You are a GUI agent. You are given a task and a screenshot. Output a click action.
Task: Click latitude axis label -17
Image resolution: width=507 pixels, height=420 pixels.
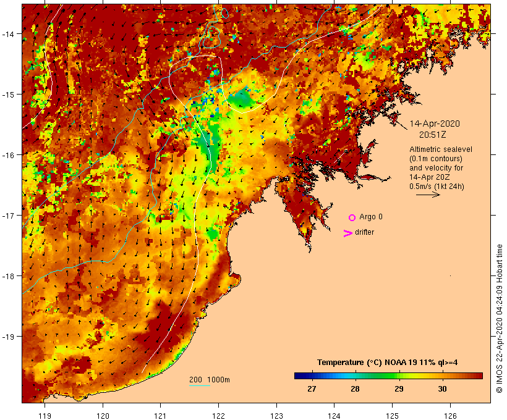click(8, 215)
